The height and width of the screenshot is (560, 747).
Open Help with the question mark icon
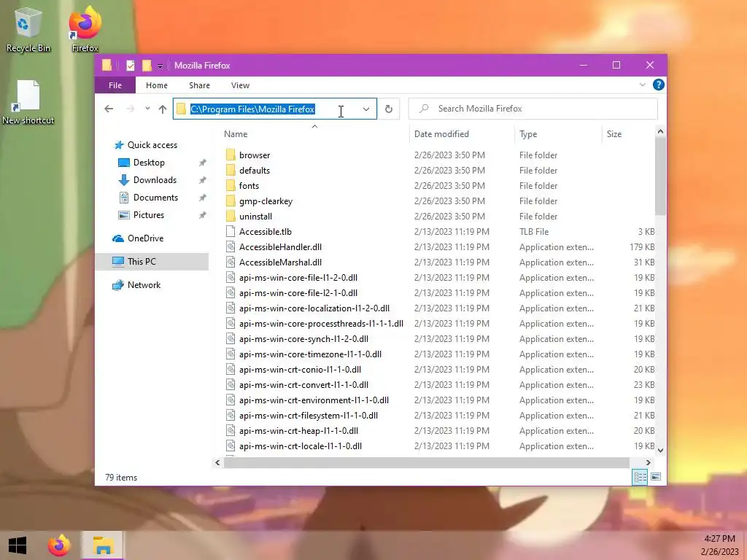659,85
